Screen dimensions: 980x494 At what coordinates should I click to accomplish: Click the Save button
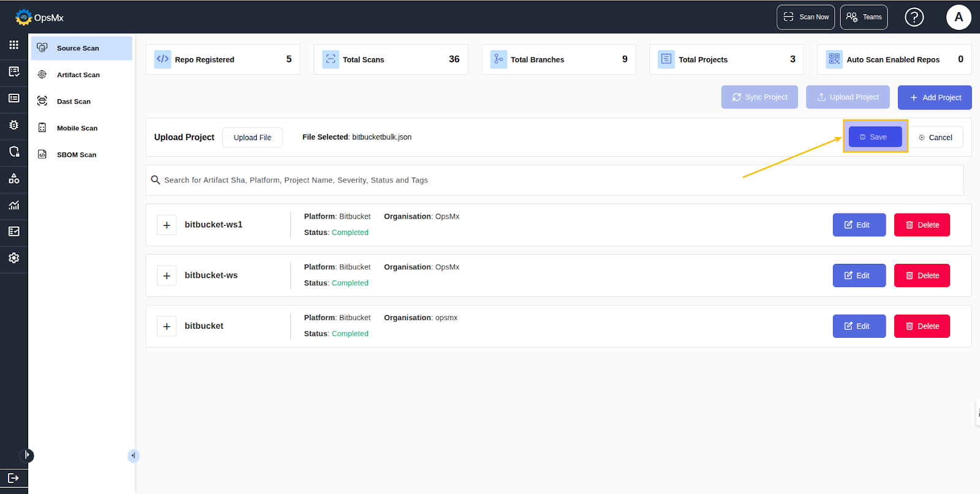pos(875,137)
